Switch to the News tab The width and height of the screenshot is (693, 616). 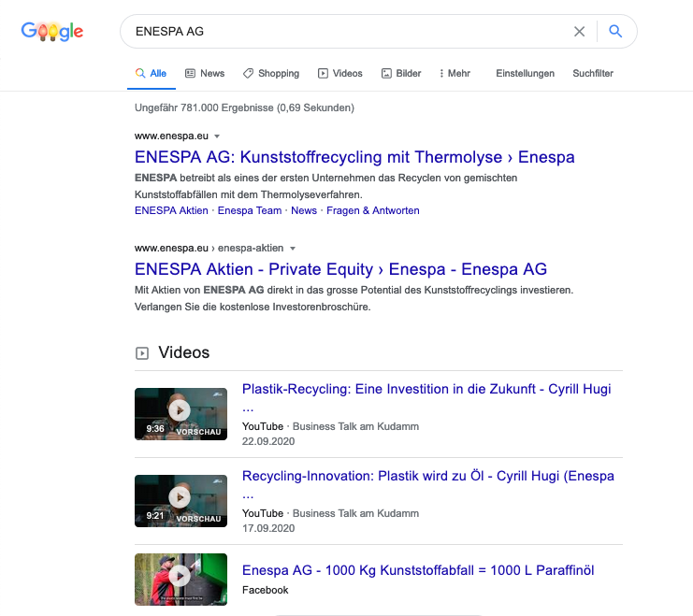205,73
